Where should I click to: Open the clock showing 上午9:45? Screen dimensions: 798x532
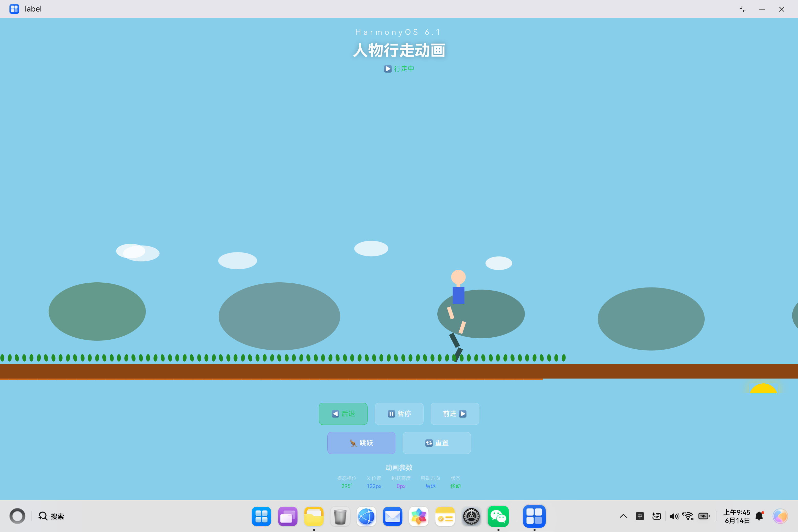tap(737, 516)
